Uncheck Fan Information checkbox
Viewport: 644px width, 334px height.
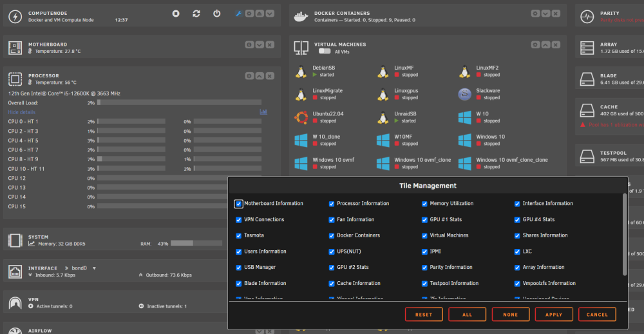[332, 220]
